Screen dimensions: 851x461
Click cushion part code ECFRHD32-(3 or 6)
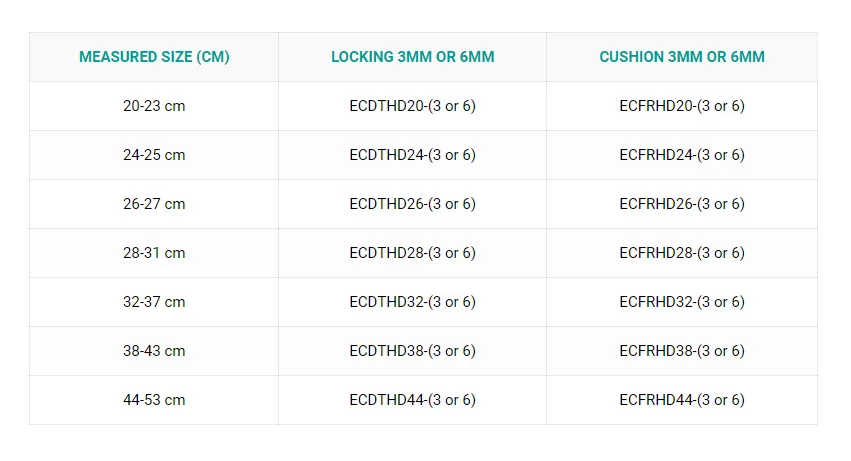[x=682, y=302]
